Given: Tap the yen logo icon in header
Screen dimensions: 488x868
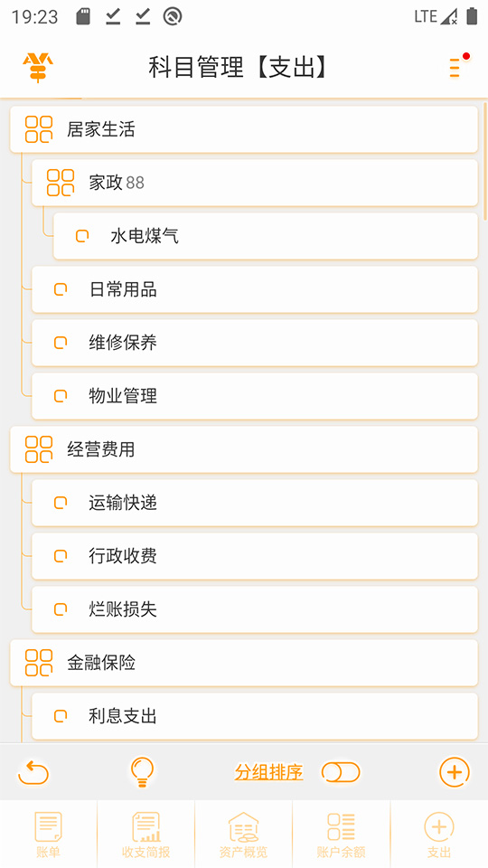Looking at the screenshot, I should click(x=38, y=67).
